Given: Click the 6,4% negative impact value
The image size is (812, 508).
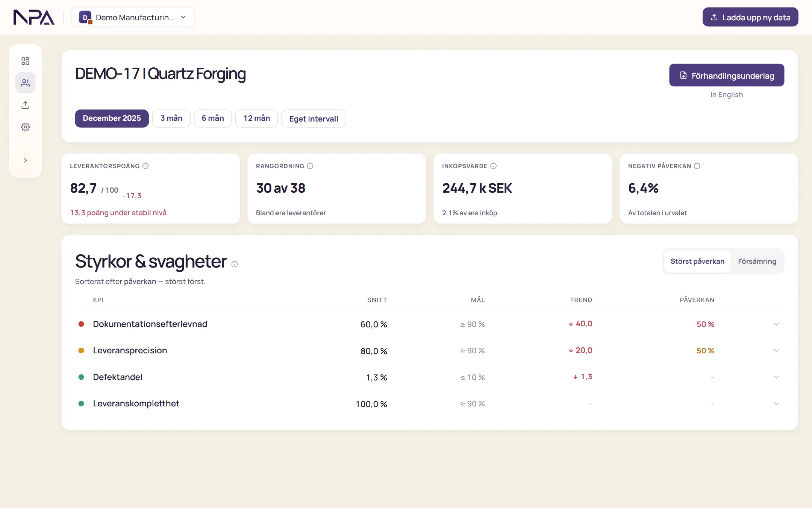Looking at the screenshot, I should point(643,188).
